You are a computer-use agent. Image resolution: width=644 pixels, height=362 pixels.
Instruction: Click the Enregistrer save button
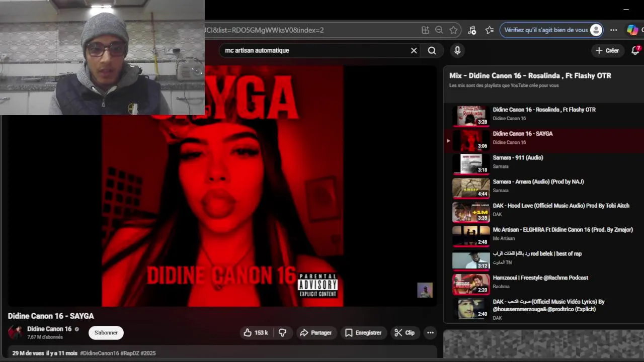[x=363, y=333]
